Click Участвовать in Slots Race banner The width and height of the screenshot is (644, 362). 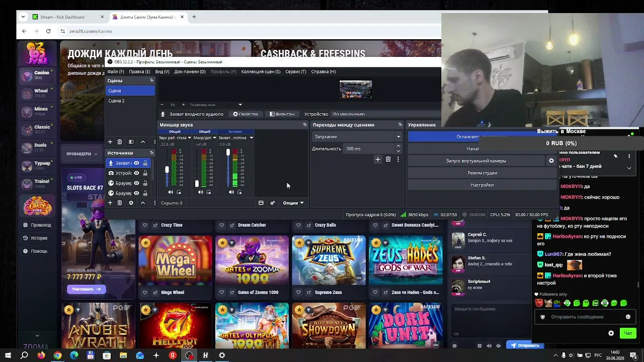(86, 289)
